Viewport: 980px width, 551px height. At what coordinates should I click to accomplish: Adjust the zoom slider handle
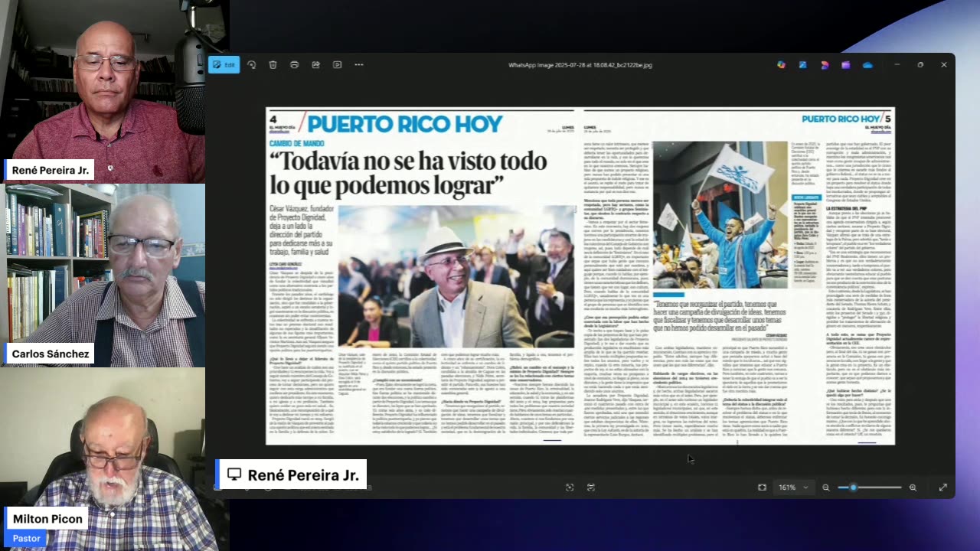click(x=853, y=487)
